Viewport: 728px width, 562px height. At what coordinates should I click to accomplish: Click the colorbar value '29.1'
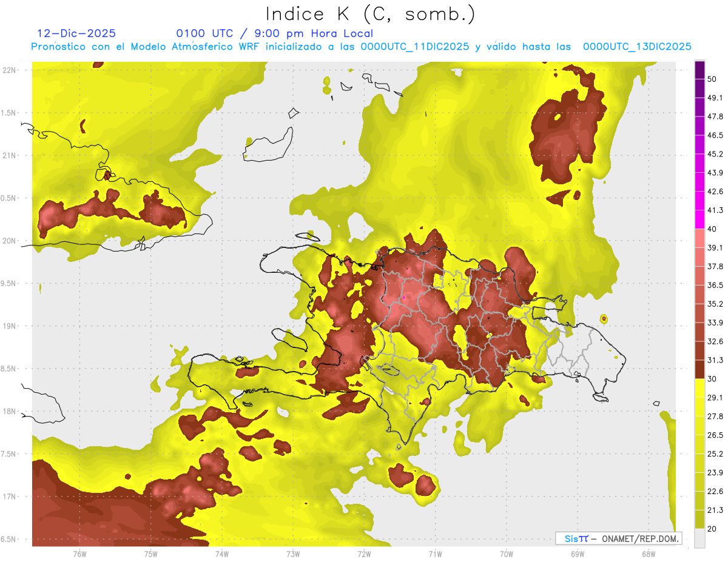click(716, 398)
